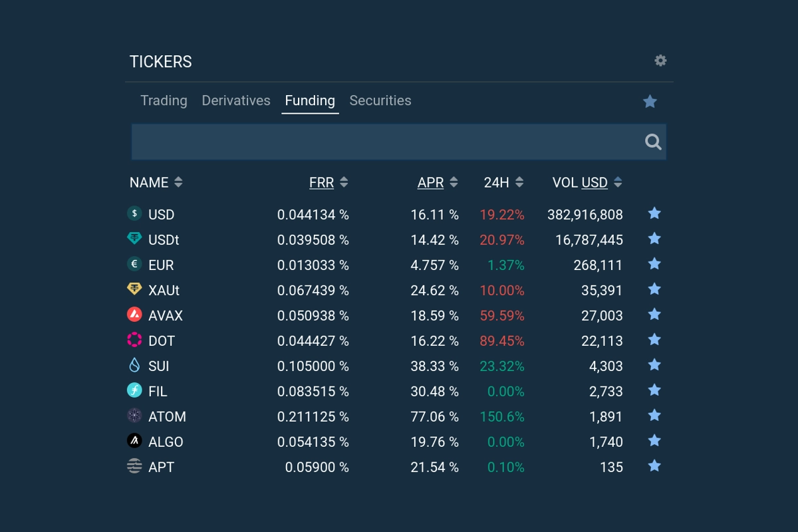This screenshot has height=532, width=798.
Task: Favorite the USD funding row
Action: click(654, 213)
